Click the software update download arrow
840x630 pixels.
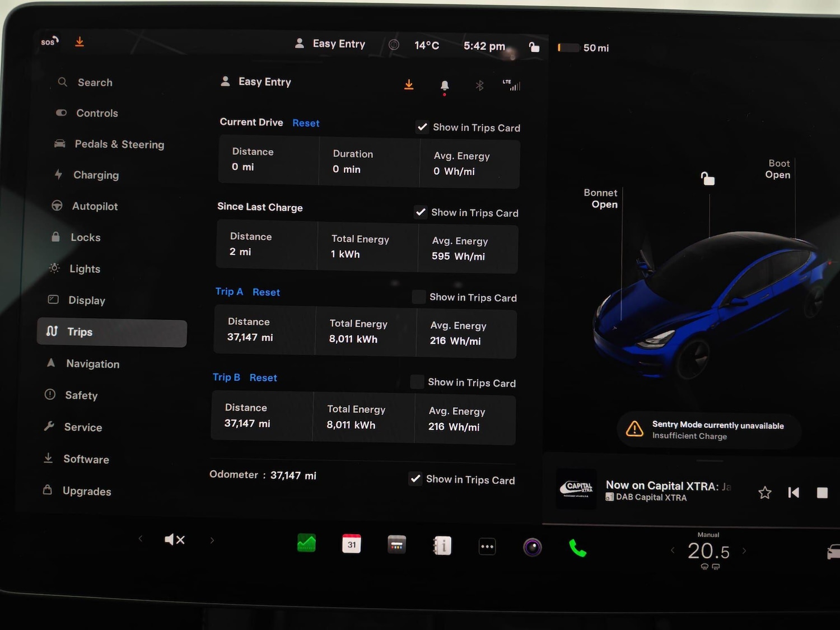coord(409,85)
